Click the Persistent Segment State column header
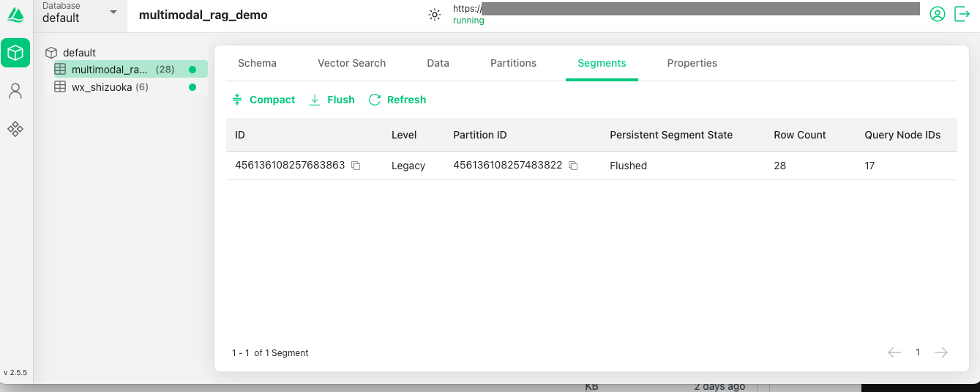980x392 pixels. [671, 135]
